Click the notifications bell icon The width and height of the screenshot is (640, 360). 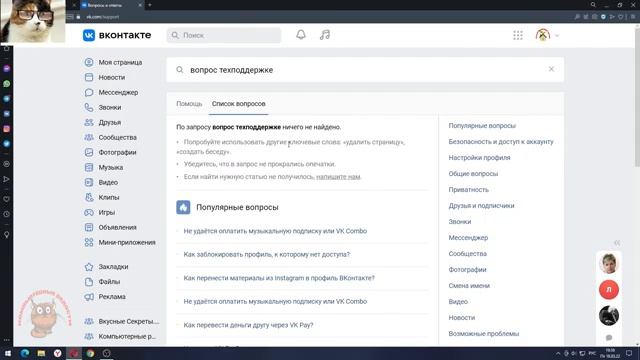click(301, 35)
